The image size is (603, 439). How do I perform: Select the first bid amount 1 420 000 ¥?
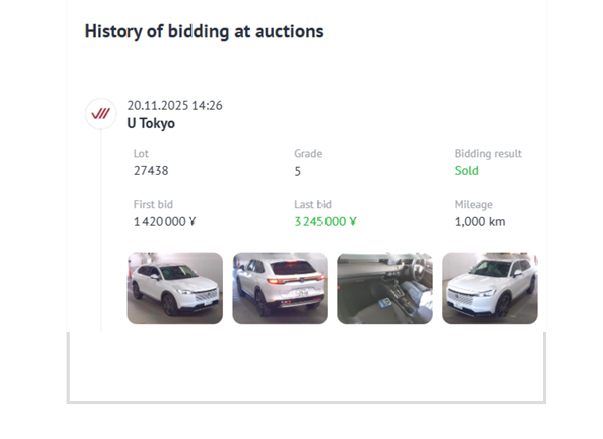(x=165, y=221)
